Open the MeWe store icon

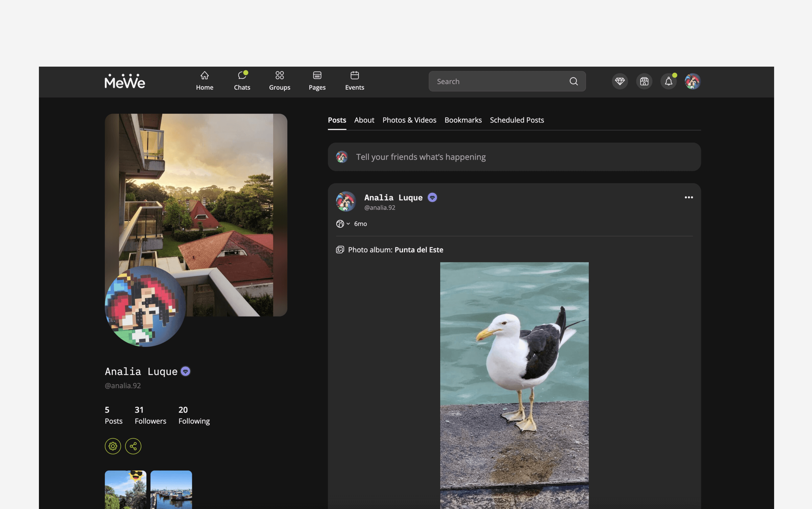644,82
